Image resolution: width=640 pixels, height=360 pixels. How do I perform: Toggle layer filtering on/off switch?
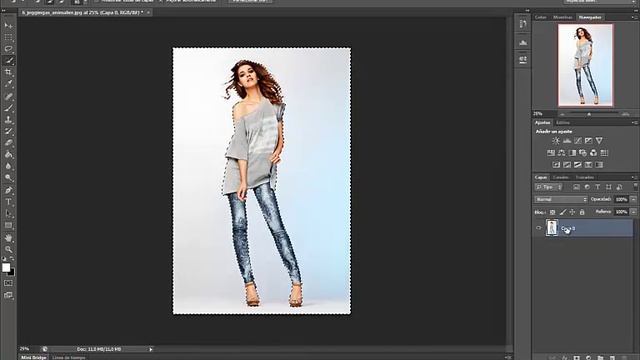pyautogui.click(x=635, y=187)
